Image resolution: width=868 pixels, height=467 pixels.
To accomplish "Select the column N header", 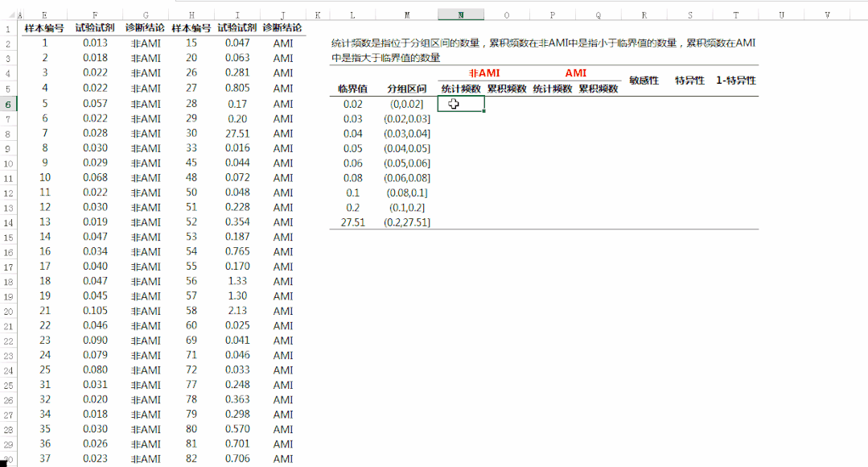I will point(460,14).
